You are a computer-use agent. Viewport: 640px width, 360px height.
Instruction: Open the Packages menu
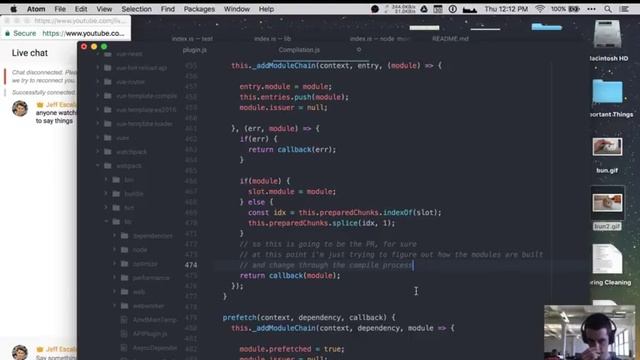pos(199,9)
